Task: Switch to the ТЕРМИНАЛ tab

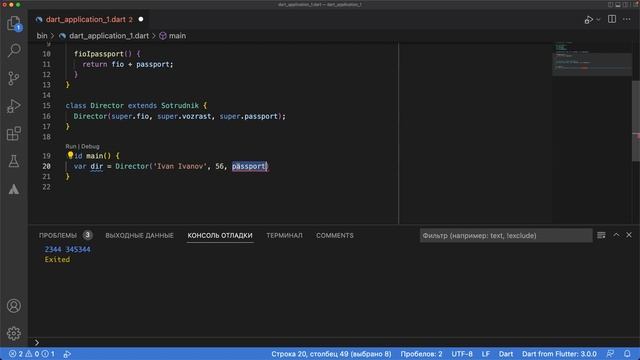Action: click(284, 236)
